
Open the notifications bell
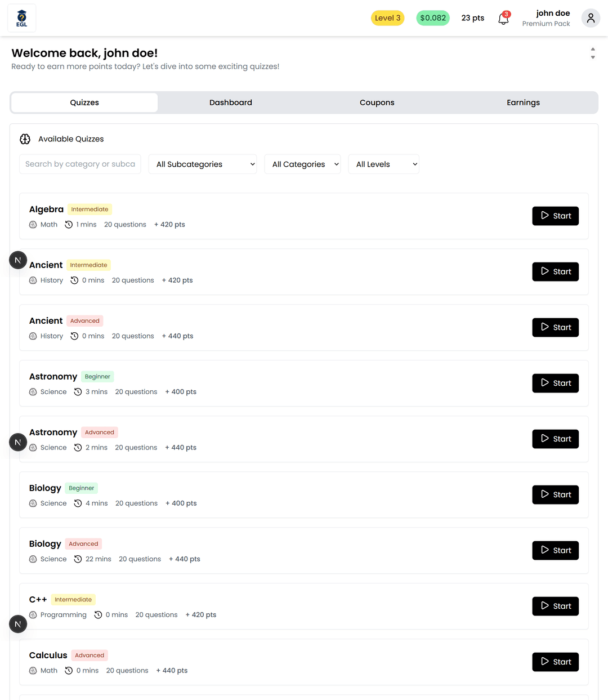[x=503, y=19]
